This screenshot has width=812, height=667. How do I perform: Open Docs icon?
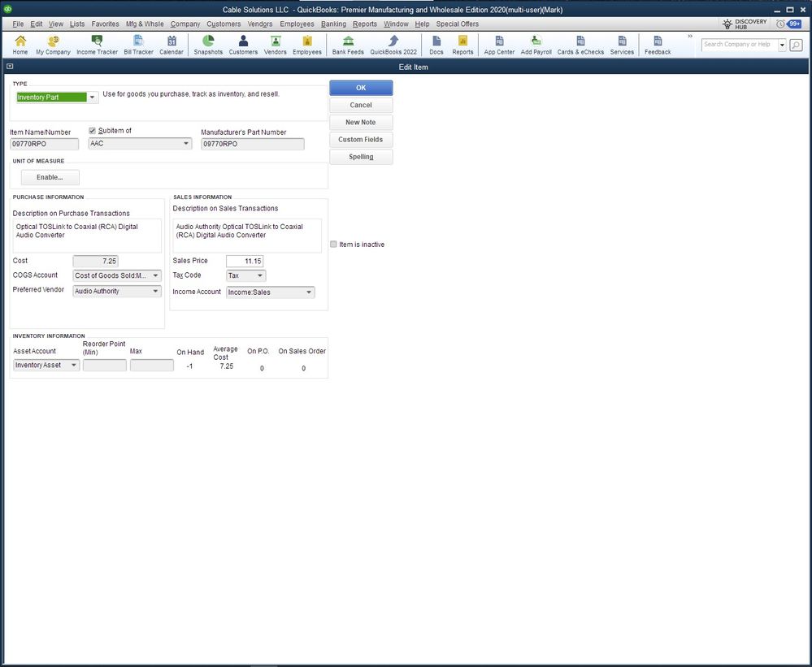[x=436, y=45]
